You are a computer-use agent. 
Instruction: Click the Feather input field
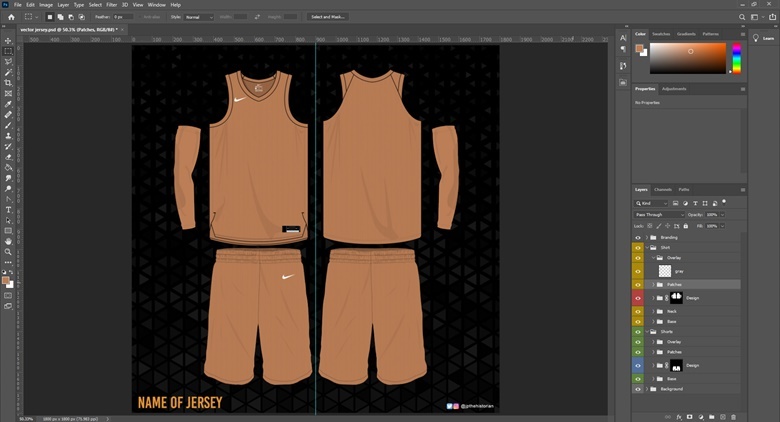coord(123,17)
